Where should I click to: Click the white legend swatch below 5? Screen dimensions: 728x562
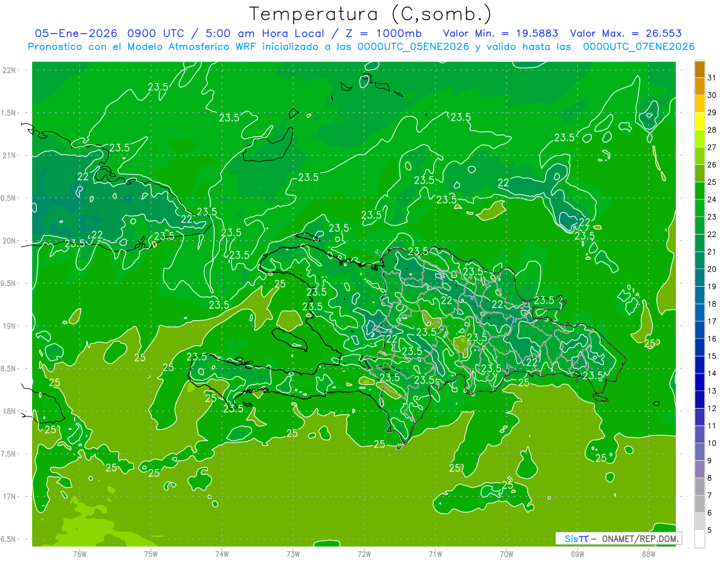coord(699,539)
